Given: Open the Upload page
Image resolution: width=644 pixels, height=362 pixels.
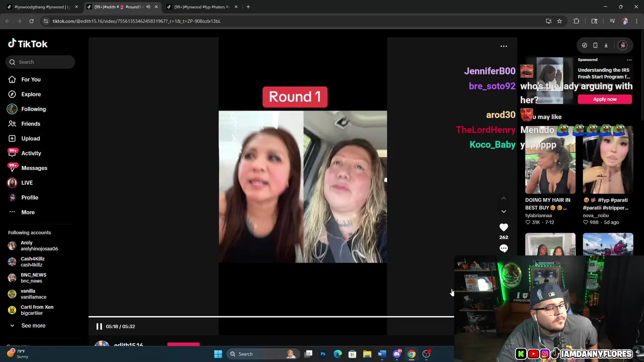Looking at the screenshot, I should click(30, 138).
